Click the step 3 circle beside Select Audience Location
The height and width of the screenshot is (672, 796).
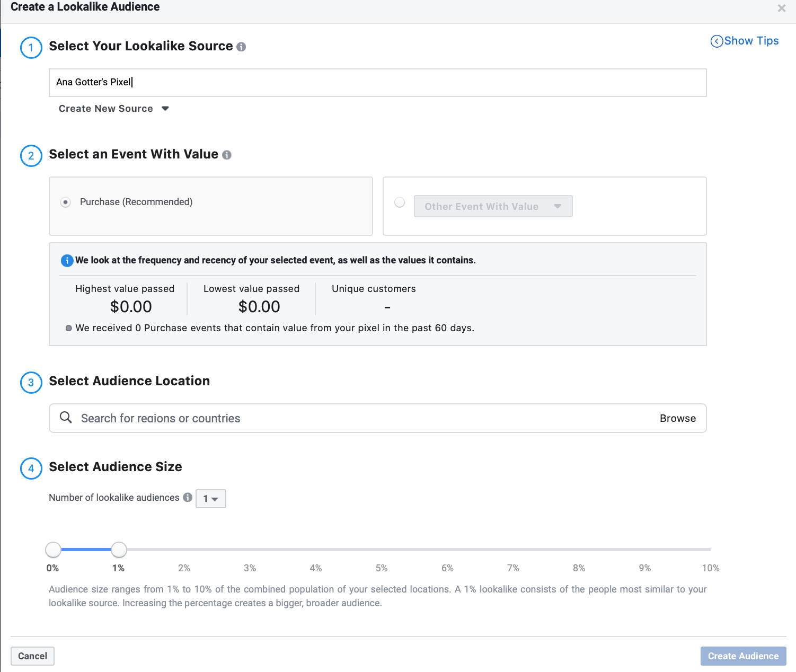click(31, 383)
